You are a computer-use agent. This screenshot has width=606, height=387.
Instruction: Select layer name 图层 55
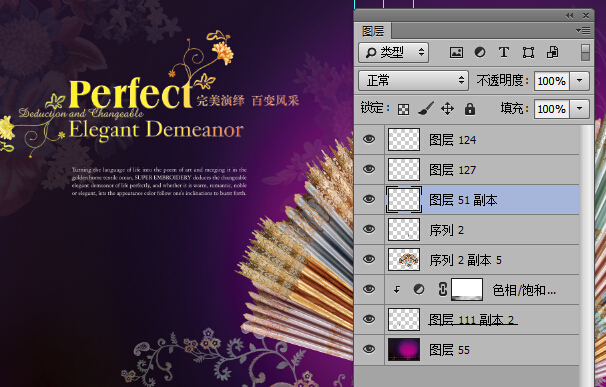click(x=449, y=350)
